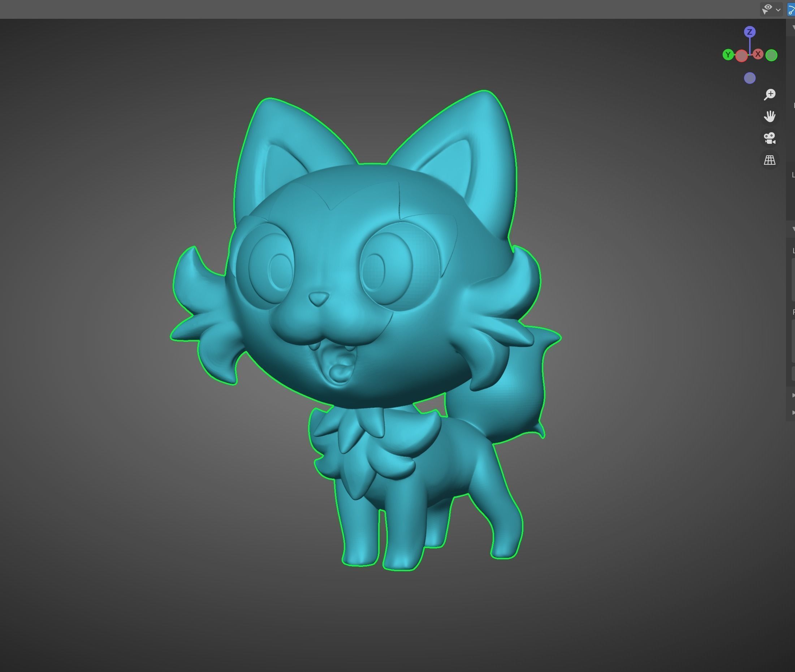Open the object visibility and selectability dropdown
Image resolution: width=795 pixels, height=672 pixels.
pyautogui.click(x=772, y=9)
